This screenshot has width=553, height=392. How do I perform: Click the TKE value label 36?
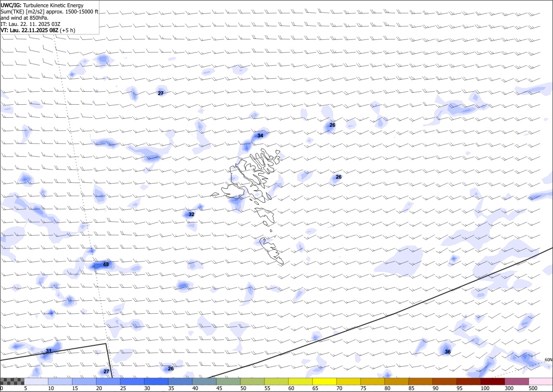[x=448, y=352]
